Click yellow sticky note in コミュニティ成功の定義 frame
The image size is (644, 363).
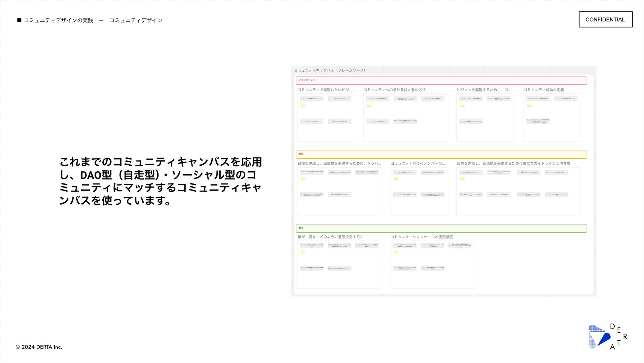point(529,105)
